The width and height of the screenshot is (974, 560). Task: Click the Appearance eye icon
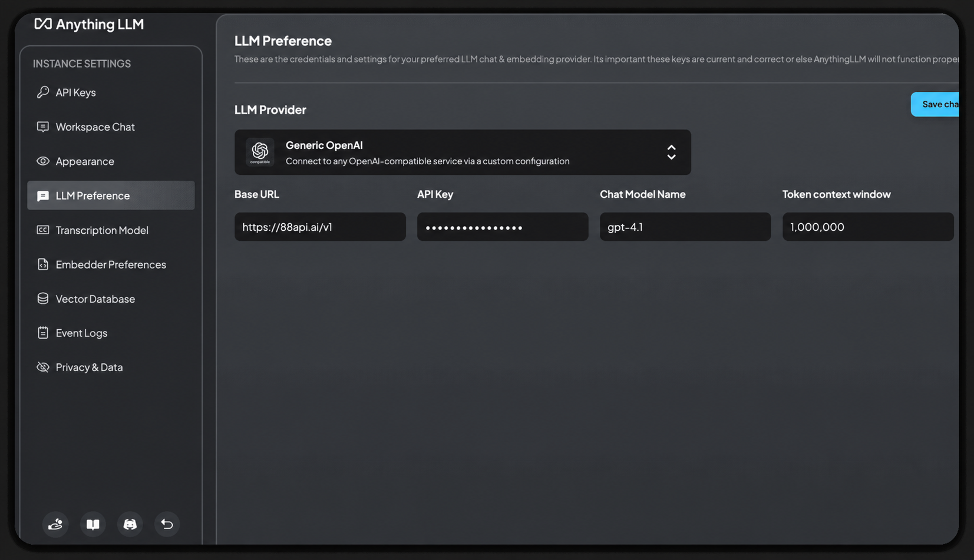tap(43, 161)
